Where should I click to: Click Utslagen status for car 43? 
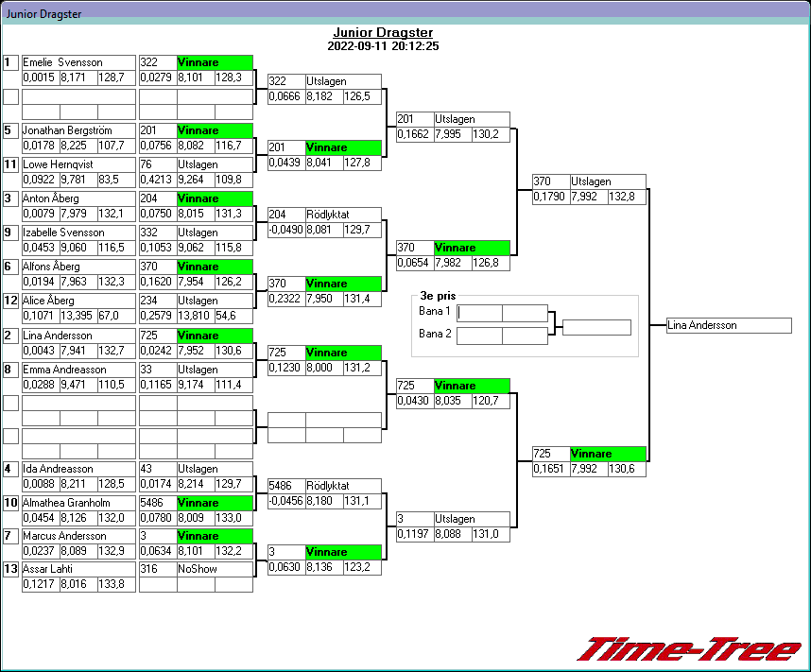(x=215, y=469)
